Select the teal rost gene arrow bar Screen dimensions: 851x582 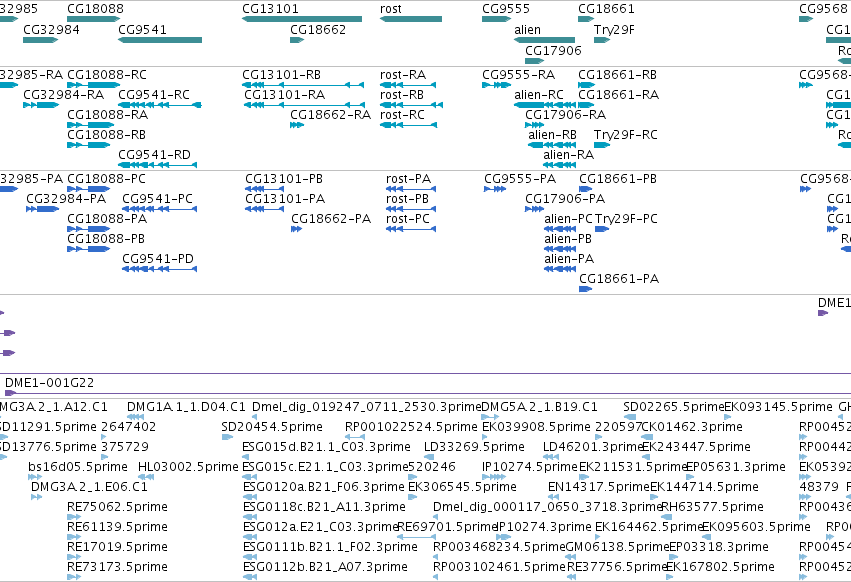pyautogui.click(x=411, y=19)
